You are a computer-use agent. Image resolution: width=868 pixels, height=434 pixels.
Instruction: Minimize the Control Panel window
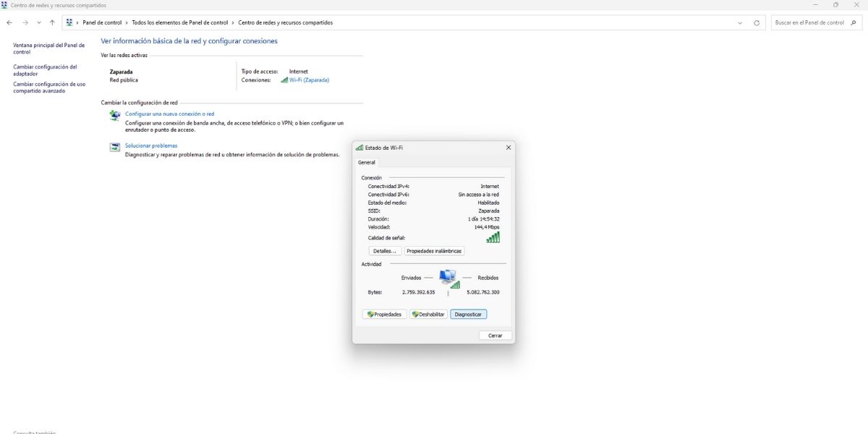tap(814, 5)
